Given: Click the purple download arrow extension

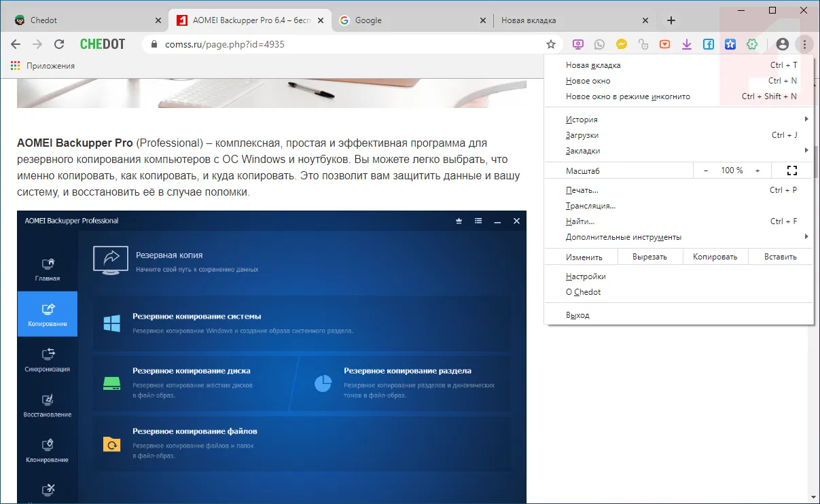Looking at the screenshot, I should click(687, 44).
